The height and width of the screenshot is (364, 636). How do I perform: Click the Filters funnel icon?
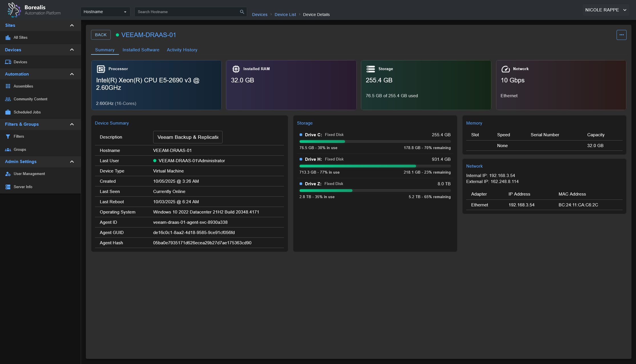pyautogui.click(x=8, y=137)
